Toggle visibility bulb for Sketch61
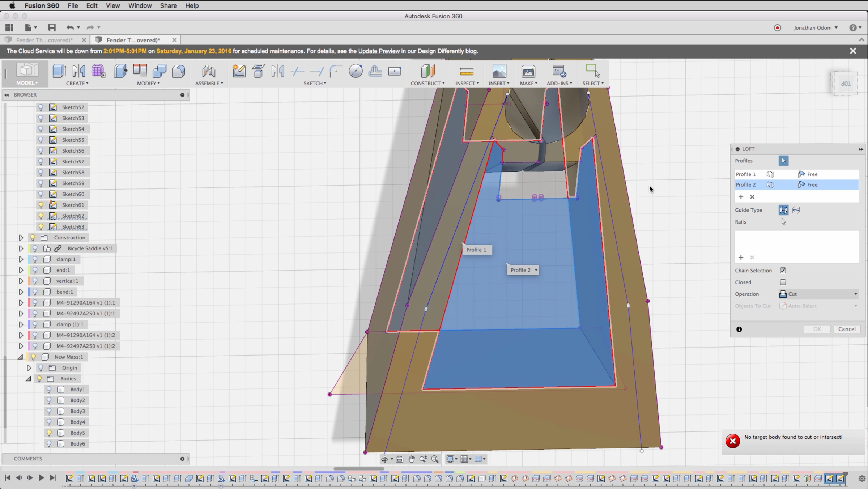868x489 pixels. click(41, 205)
